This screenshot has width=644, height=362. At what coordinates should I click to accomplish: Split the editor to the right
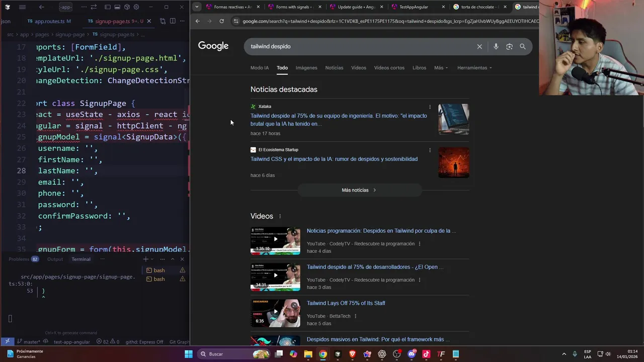tap(173, 21)
